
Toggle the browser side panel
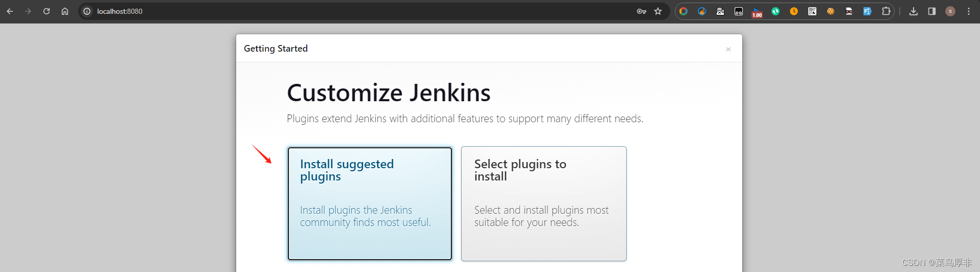pos(932,11)
